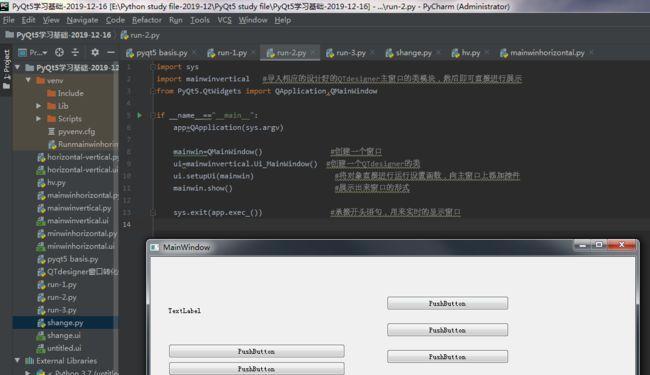Close the run-2.py tab
The height and width of the screenshot is (375, 650).
point(313,53)
